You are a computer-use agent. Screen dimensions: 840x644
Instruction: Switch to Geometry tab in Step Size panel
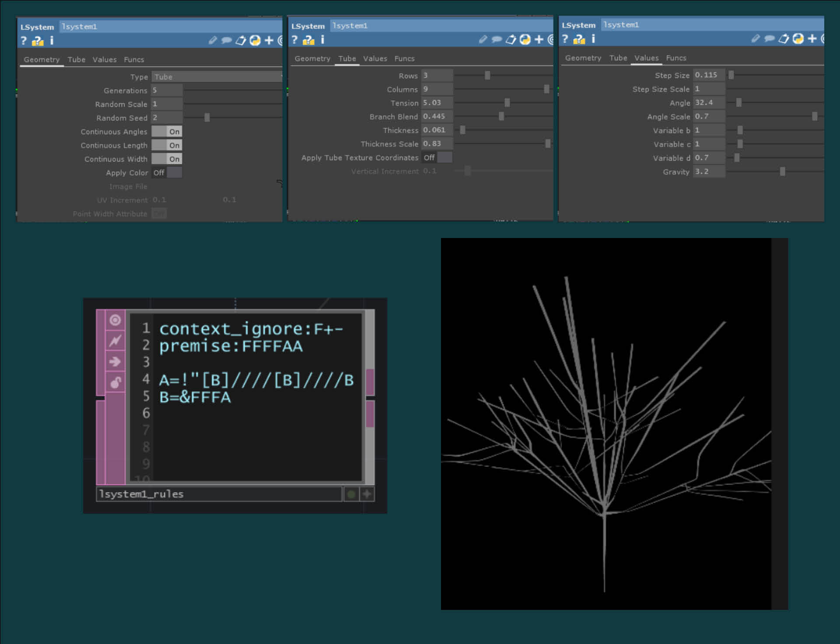pos(583,58)
